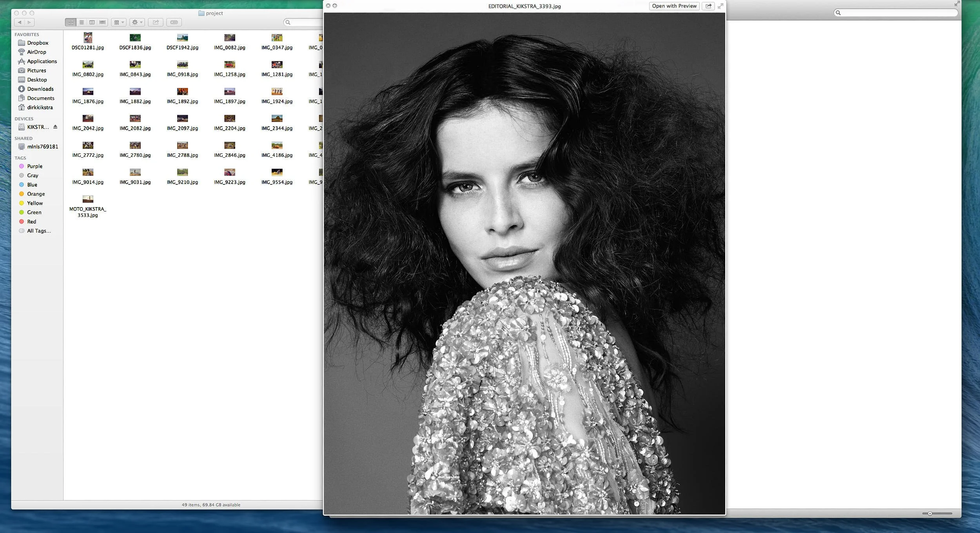
Task: Click the Edit Tags button in the toolbar
Action: (x=174, y=22)
